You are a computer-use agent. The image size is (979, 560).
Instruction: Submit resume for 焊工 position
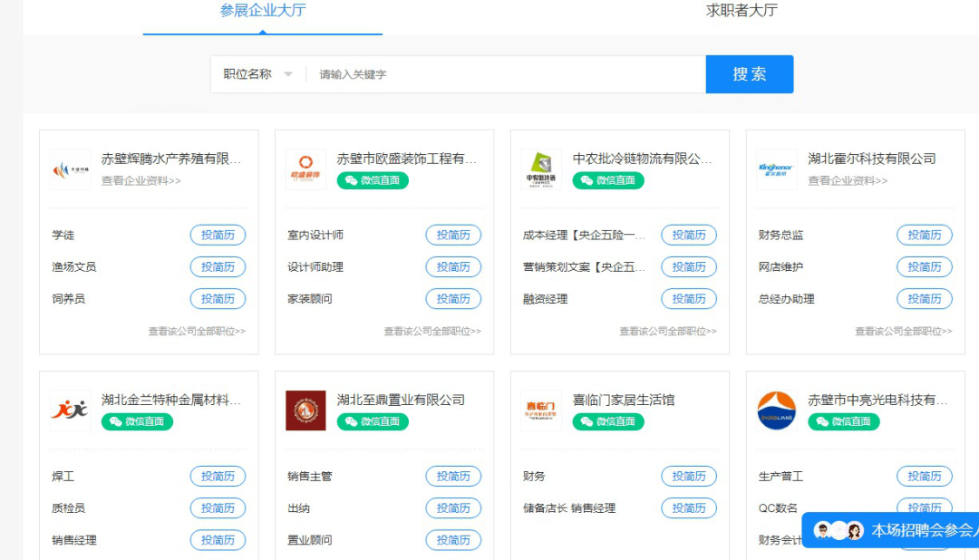coord(218,476)
